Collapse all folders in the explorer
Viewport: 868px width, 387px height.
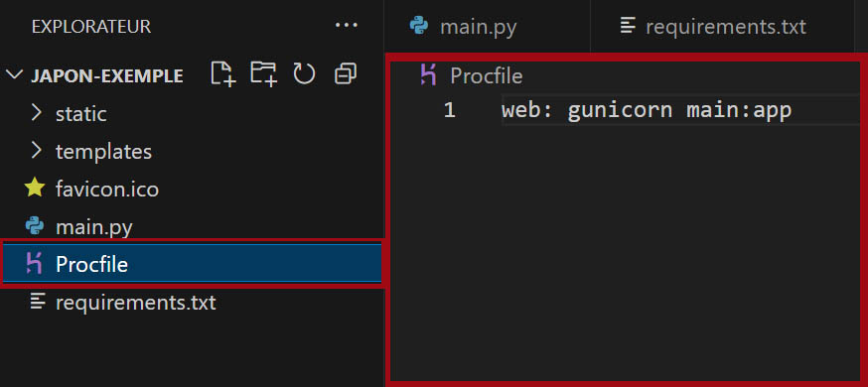tap(346, 74)
